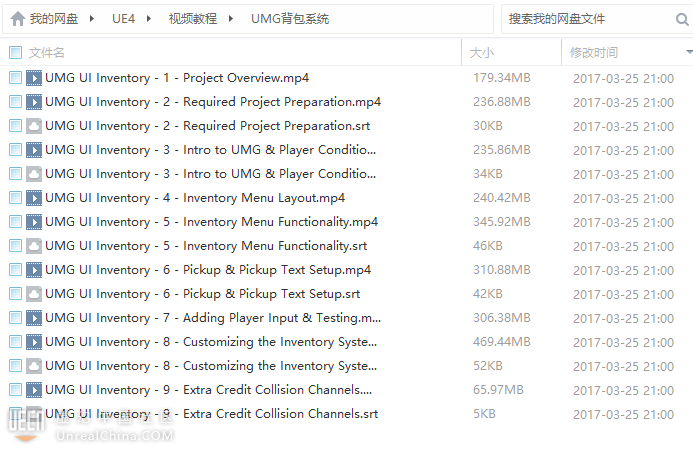Tick the select-all checkbox beside 文件名

[15, 53]
